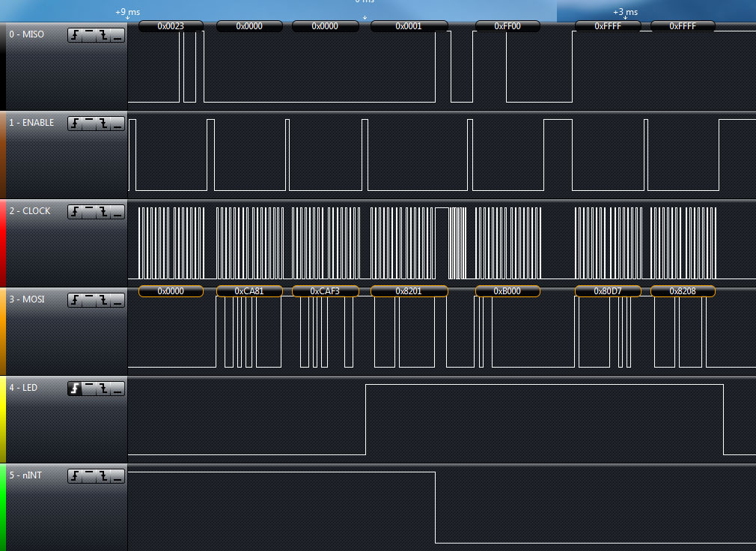The width and height of the screenshot is (756, 551).
Task: Click the yellow color bar of LED channel
Action: pyautogui.click(x=3, y=419)
